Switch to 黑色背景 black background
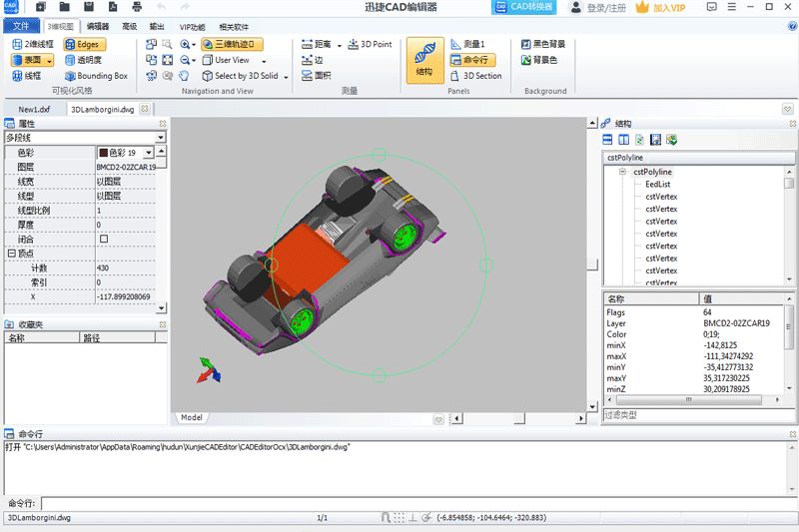This screenshot has width=799, height=532. pyautogui.click(x=543, y=44)
